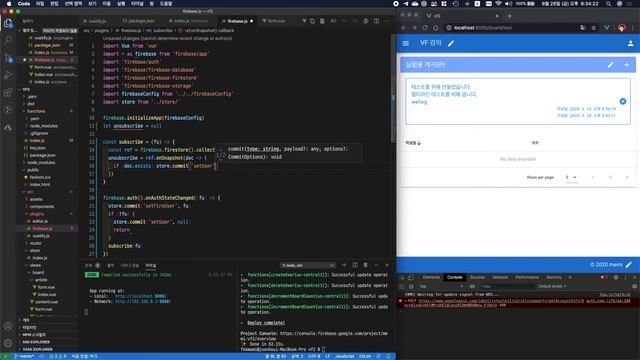Image resolution: width=640 pixels, height=360 pixels.
Task: Sort the table by the first column header
Action: pyautogui.click(x=413, y=143)
